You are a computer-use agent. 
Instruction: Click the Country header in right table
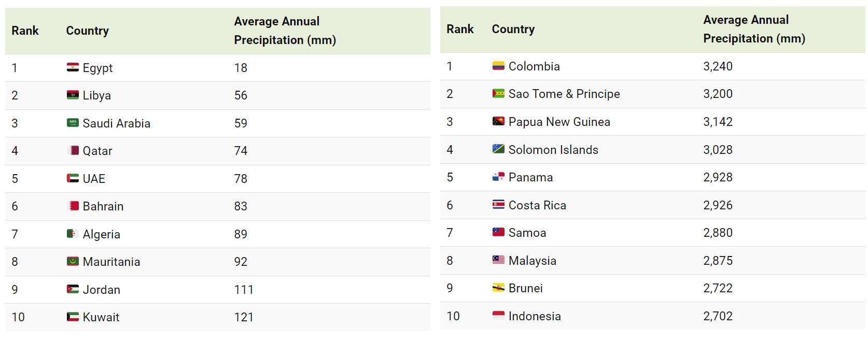(x=513, y=29)
